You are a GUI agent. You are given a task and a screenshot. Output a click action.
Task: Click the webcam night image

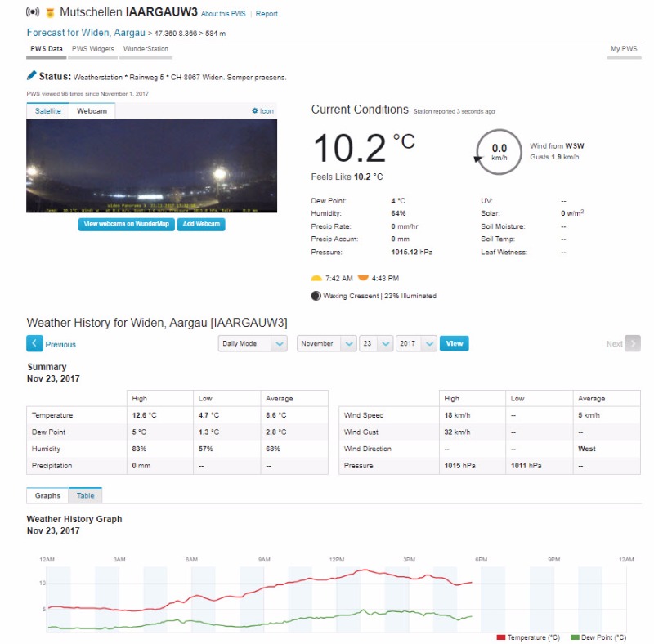click(151, 166)
